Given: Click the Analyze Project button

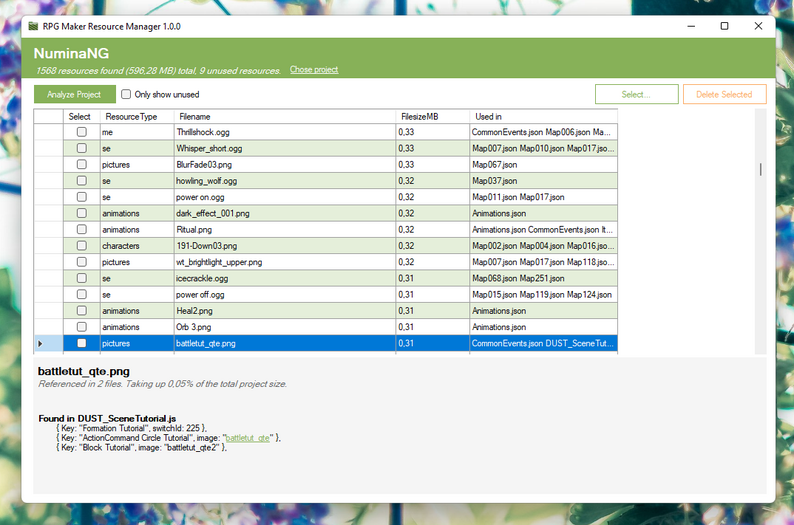Looking at the screenshot, I should 74,94.
